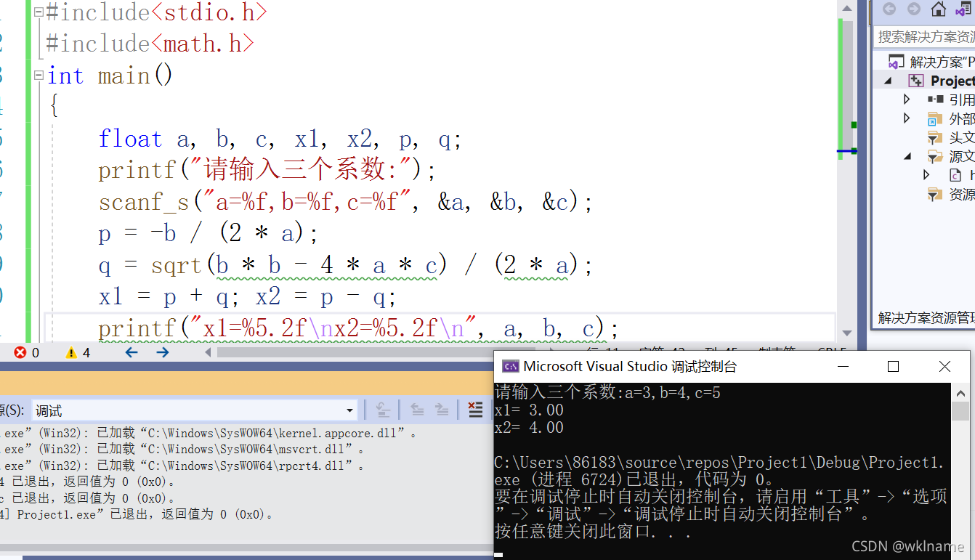Click console line 'x1= 3.00'
The height and width of the screenshot is (560, 975).
529,410
